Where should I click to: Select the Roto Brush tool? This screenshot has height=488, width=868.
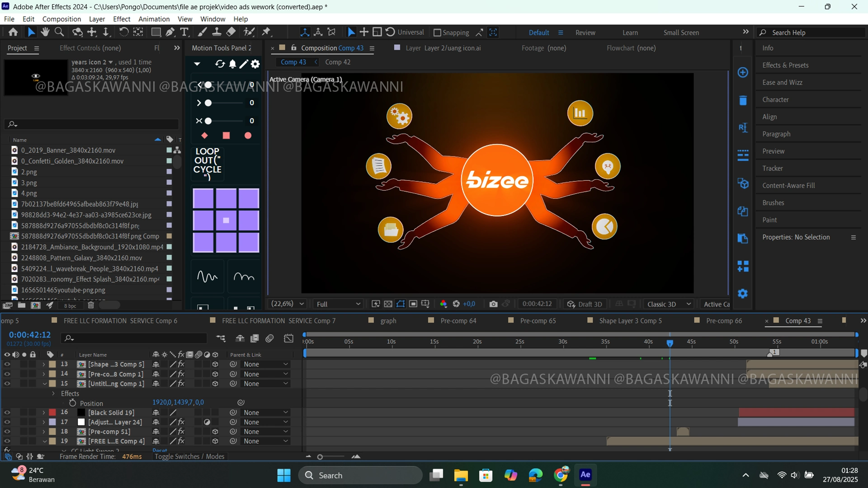[249, 32]
